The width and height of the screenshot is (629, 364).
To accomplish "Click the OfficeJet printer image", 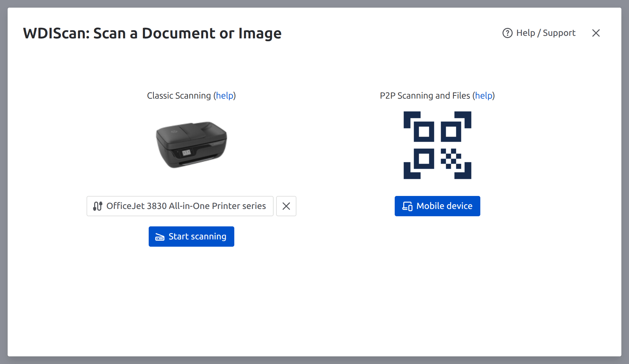I will (191, 145).
